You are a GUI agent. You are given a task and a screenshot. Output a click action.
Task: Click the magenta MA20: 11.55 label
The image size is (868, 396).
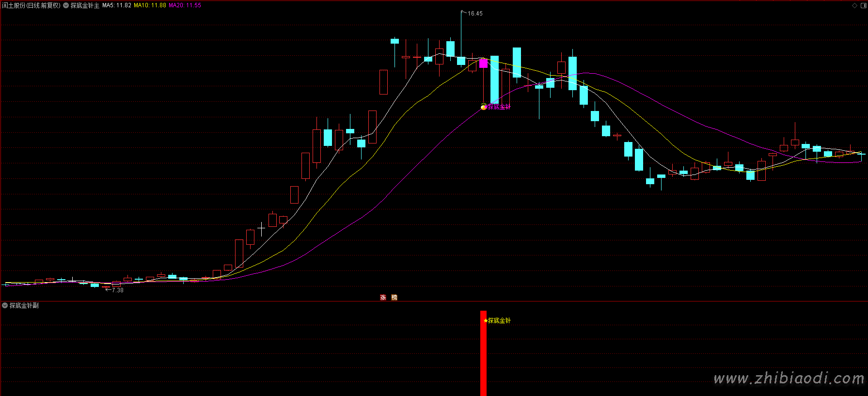pos(185,5)
